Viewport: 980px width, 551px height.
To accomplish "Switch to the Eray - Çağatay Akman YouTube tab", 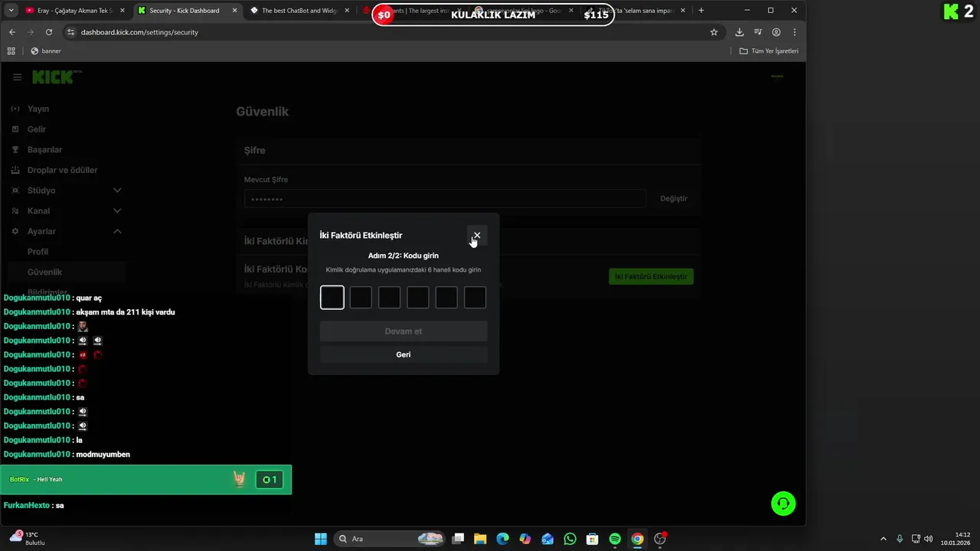I will [x=73, y=11].
